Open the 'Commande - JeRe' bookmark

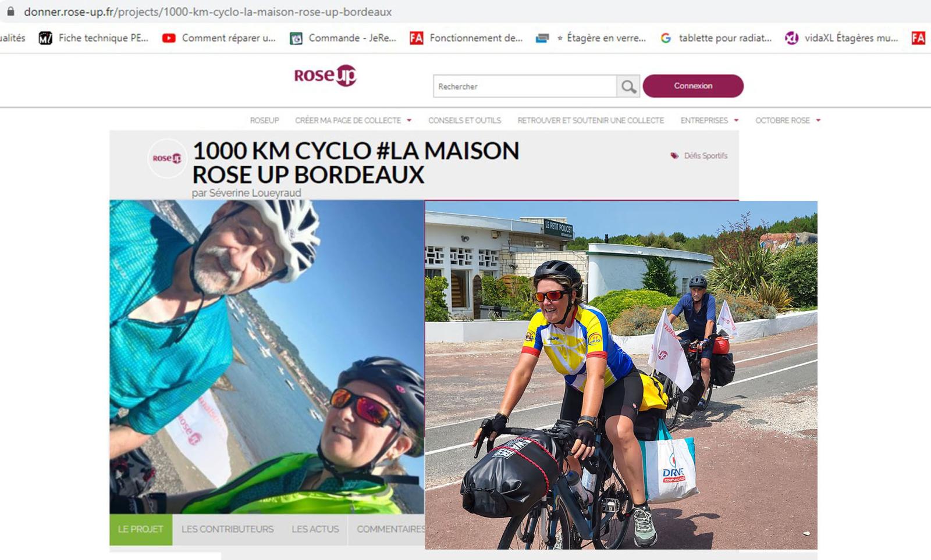[344, 38]
